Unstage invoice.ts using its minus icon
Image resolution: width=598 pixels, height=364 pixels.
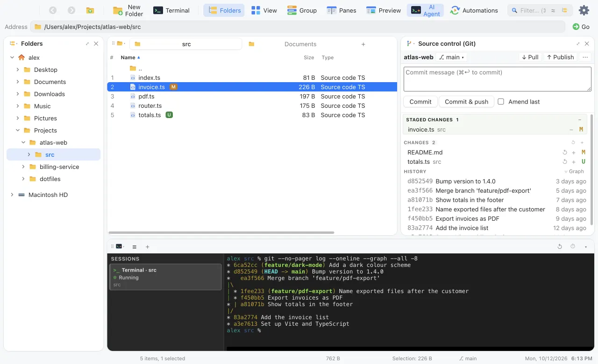571,130
